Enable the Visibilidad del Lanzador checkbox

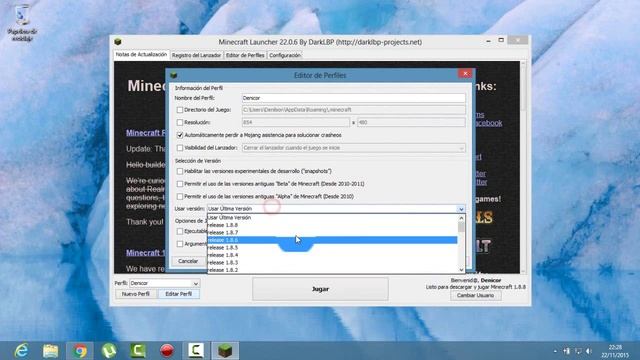(180, 148)
